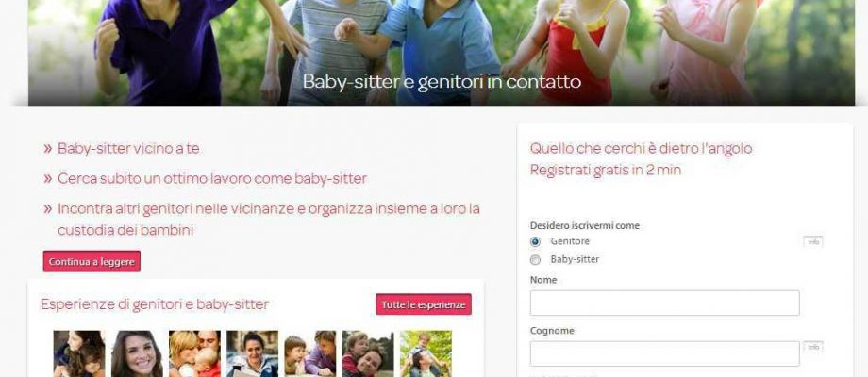868x377 pixels.
Task: Click the info icon beside Genitore option
Action: point(813,241)
